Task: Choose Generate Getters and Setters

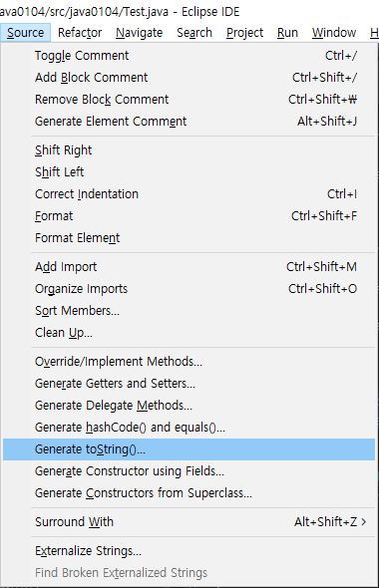Action: (189, 384)
